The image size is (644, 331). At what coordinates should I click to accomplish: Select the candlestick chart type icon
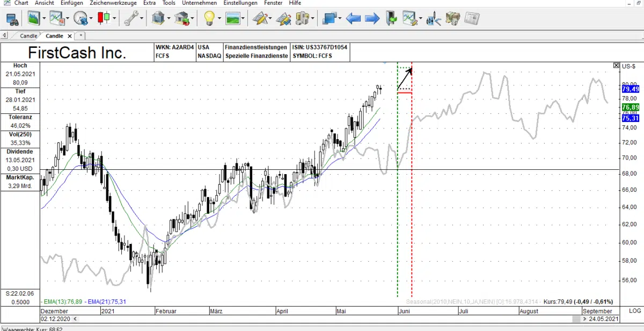(104, 19)
